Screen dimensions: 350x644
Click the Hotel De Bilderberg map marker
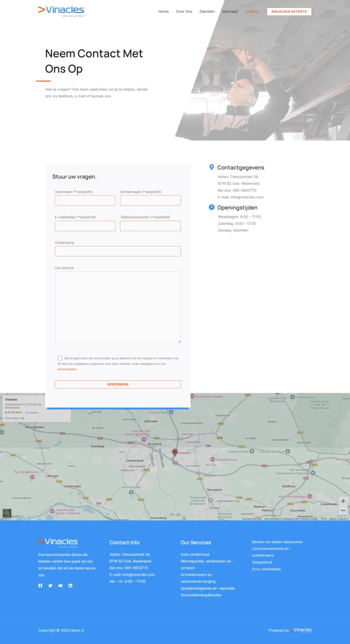pyautogui.click(x=310, y=496)
